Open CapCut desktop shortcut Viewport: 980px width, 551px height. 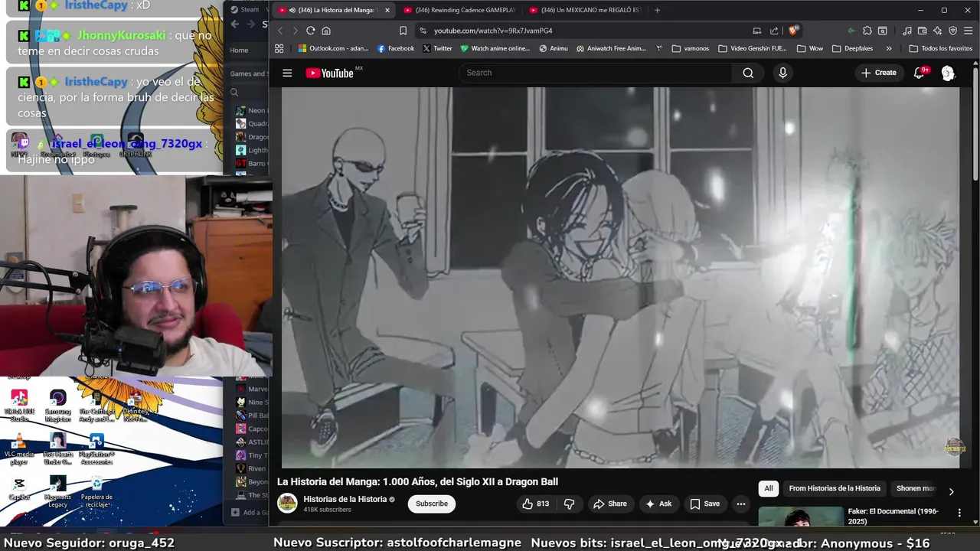point(19,488)
